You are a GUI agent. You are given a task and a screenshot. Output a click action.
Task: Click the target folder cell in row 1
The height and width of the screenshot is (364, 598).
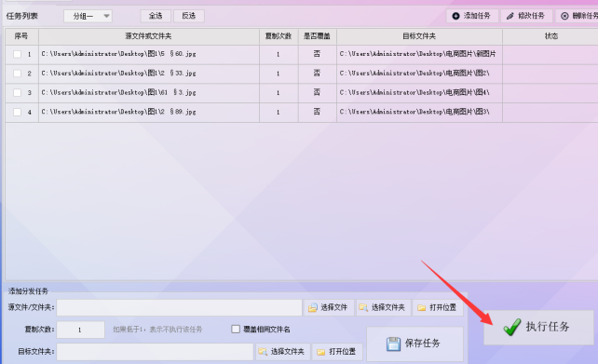click(418, 54)
